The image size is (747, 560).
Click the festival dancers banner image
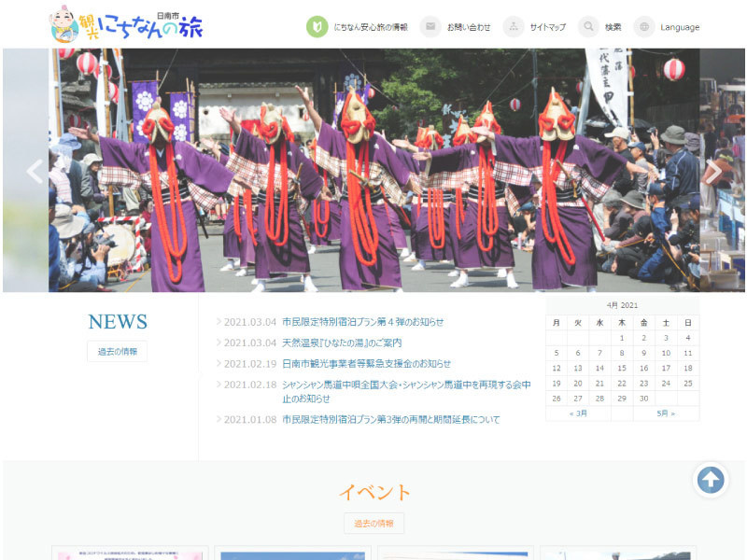[373, 172]
